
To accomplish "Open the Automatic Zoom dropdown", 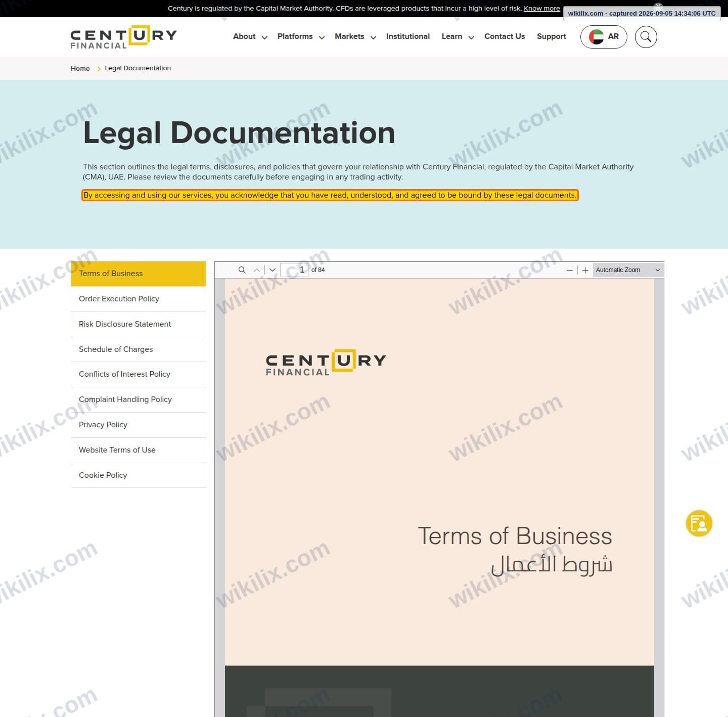I will tap(628, 270).
